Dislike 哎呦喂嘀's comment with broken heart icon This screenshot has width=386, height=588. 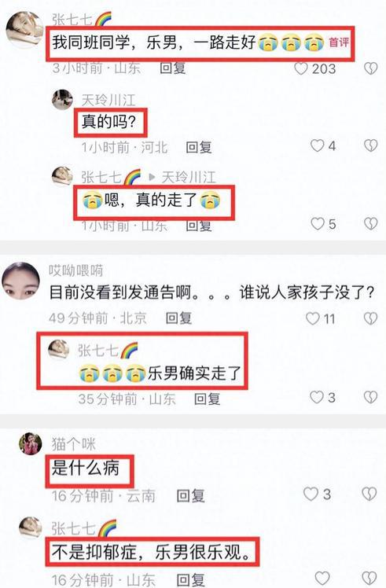tap(370, 318)
